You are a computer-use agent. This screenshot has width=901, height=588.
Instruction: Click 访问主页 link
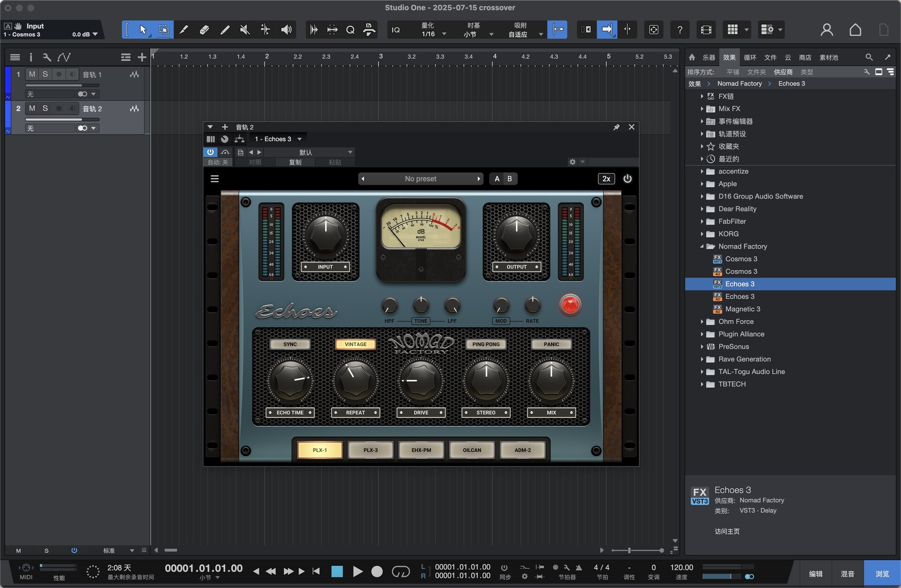coord(727,531)
